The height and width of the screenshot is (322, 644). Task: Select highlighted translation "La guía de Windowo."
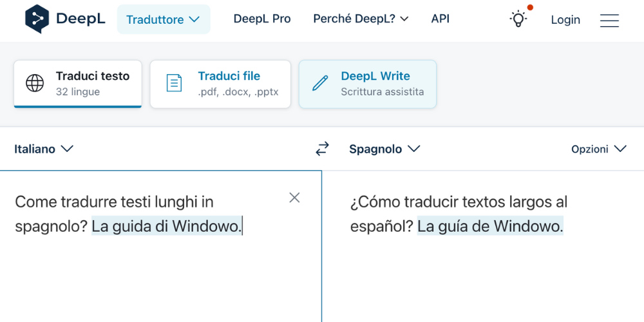point(490,226)
